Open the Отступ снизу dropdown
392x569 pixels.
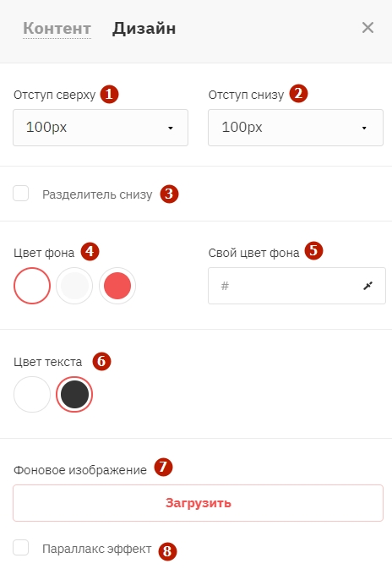click(x=296, y=128)
